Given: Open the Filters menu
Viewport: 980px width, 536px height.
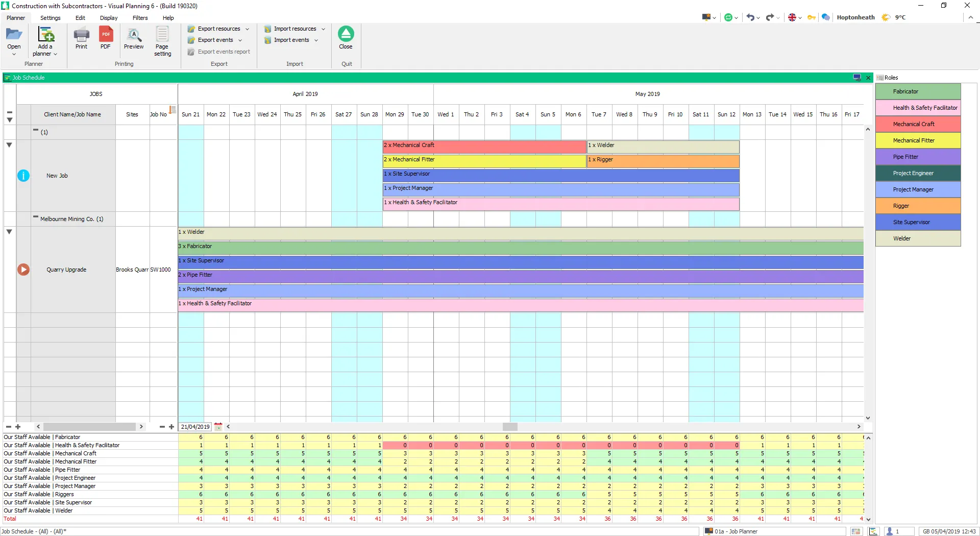Looking at the screenshot, I should tap(140, 18).
